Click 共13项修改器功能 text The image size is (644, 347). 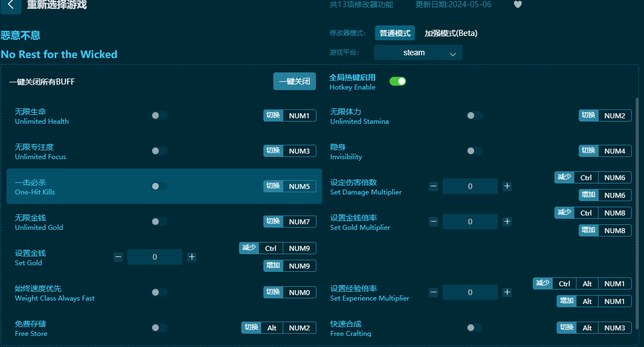(x=361, y=4)
